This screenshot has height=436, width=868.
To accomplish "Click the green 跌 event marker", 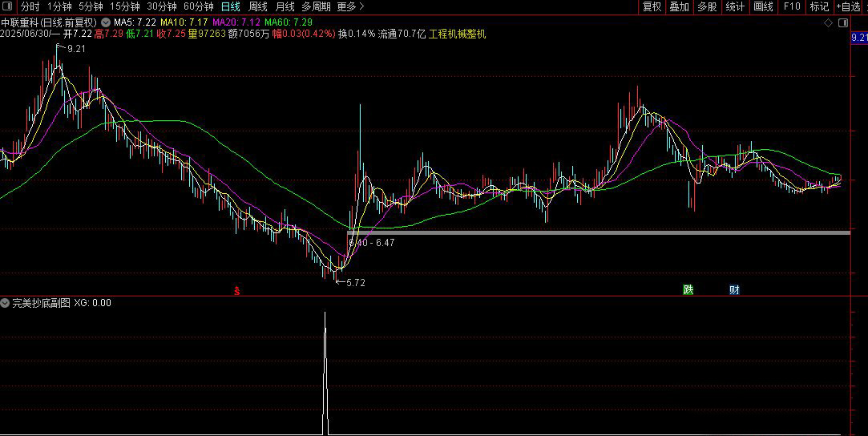I will pos(688,289).
